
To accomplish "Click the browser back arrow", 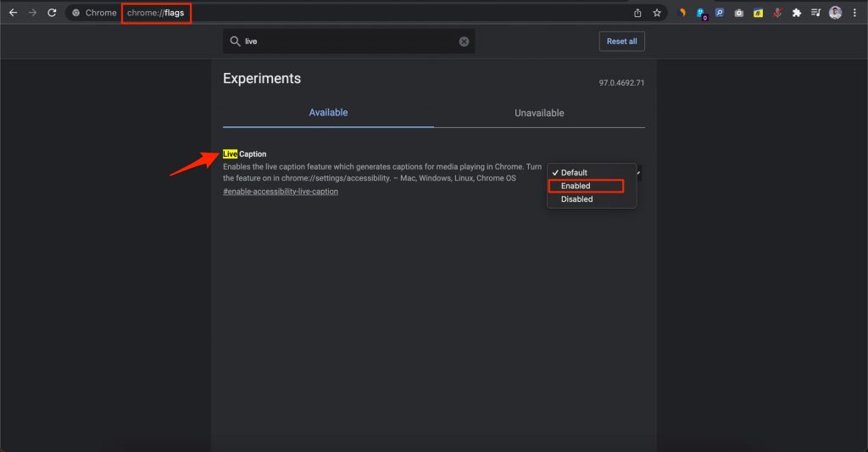I will pyautogui.click(x=13, y=13).
